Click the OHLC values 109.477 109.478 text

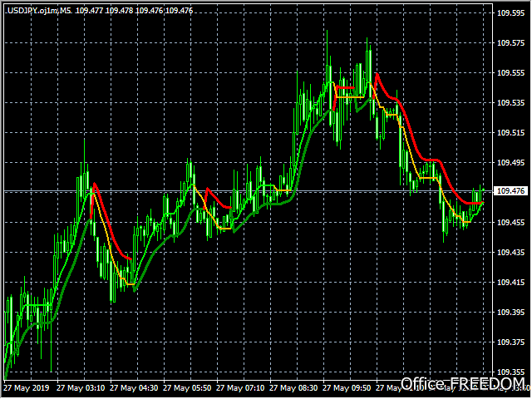(x=104, y=11)
